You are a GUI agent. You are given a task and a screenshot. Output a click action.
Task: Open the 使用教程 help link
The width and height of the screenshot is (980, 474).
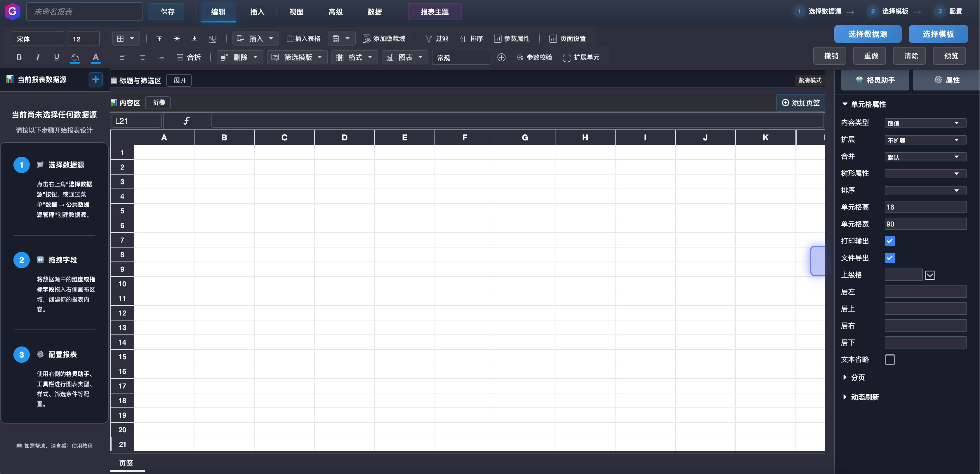click(82, 446)
